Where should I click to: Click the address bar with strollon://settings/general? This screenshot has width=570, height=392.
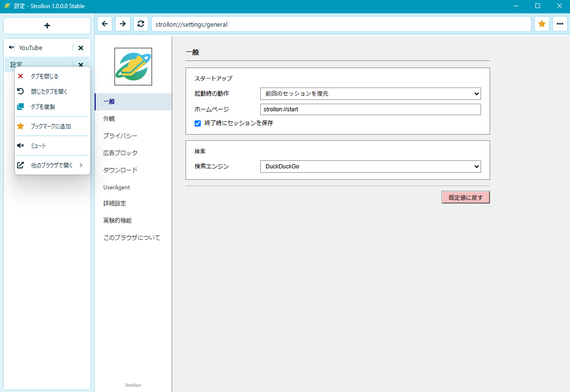[x=341, y=24]
